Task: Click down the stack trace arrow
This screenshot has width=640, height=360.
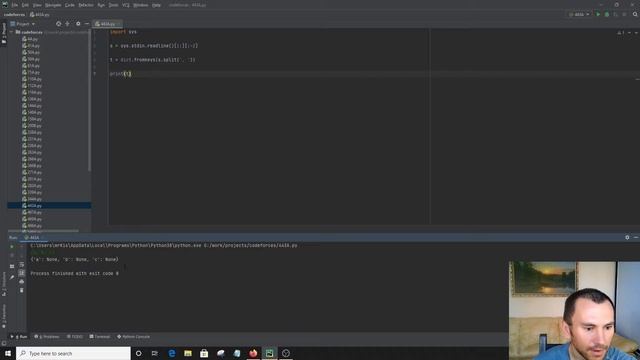Action: pyautogui.click(x=22, y=256)
